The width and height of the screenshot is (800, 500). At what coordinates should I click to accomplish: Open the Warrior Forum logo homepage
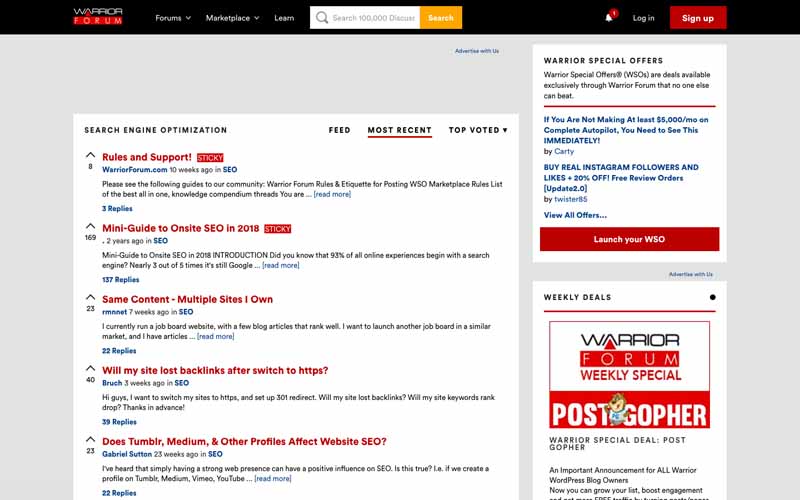pos(98,17)
